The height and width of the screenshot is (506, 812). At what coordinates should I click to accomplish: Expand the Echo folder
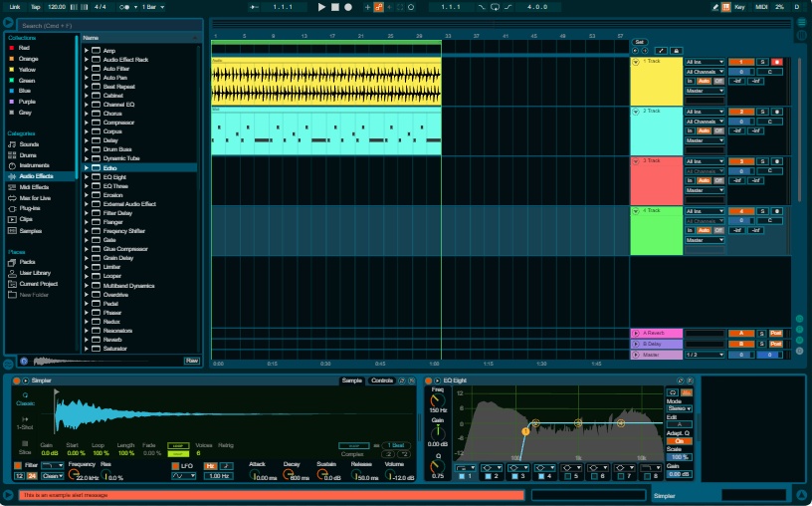tap(87, 168)
